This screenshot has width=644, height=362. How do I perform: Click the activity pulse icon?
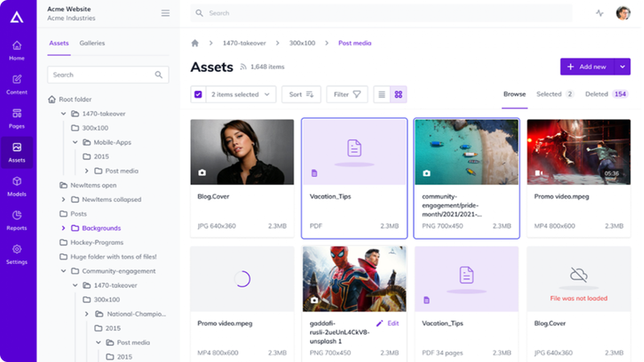(x=600, y=13)
